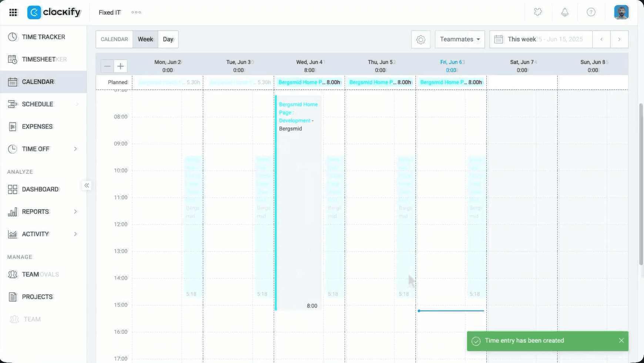
Task: Click the Mon, Jun 2 column header
Action: (168, 66)
